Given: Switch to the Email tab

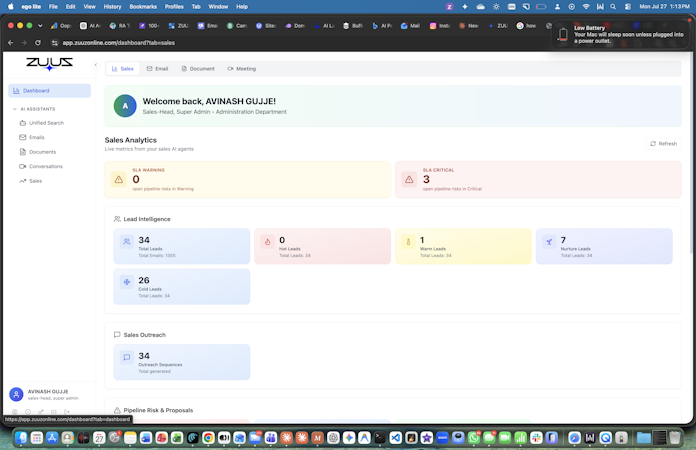Looking at the screenshot, I should click(158, 69).
